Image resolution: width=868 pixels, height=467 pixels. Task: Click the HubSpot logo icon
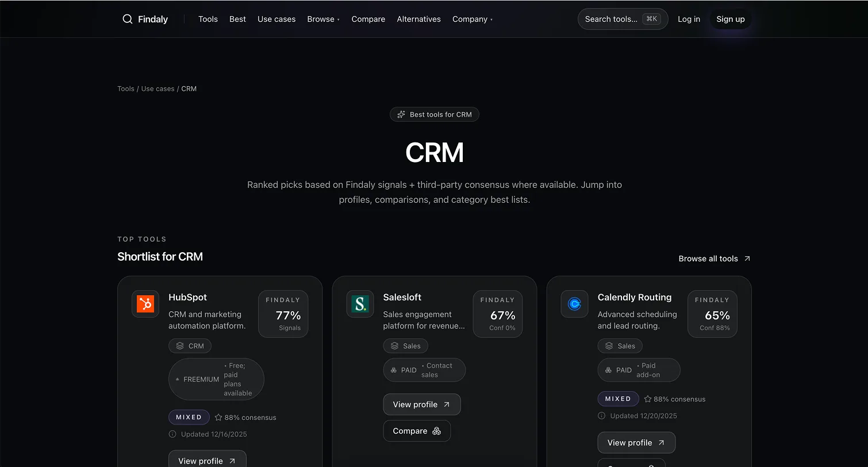click(x=145, y=304)
